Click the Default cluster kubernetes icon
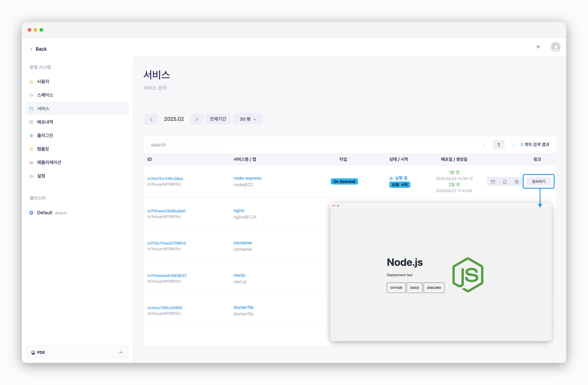 click(31, 213)
